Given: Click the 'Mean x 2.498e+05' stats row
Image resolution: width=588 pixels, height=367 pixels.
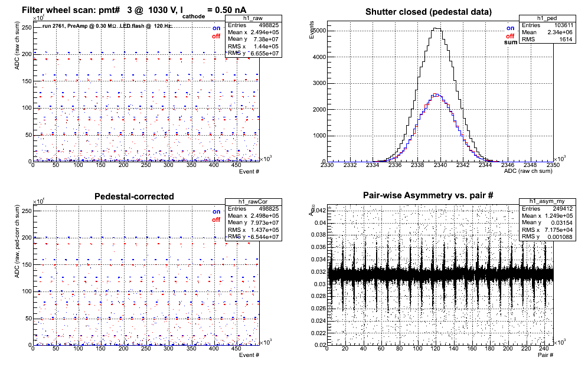Looking at the screenshot, I should (253, 215).
